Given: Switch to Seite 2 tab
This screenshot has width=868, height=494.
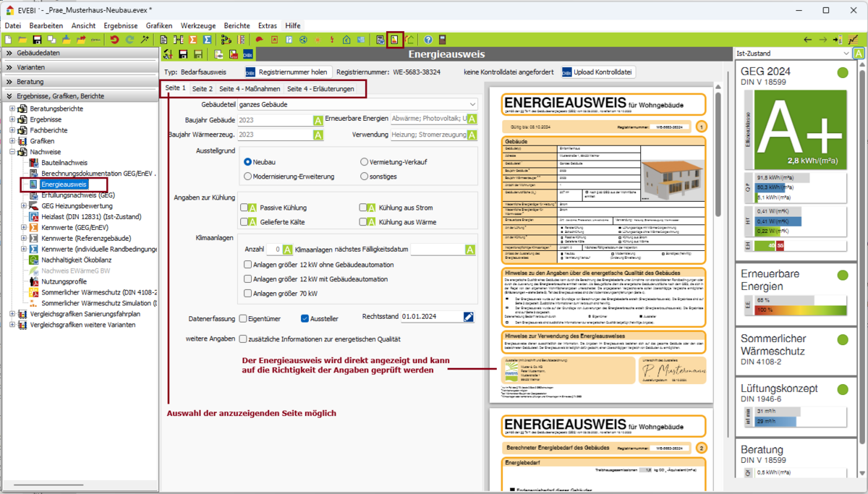Looking at the screenshot, I should click(203, 89).
